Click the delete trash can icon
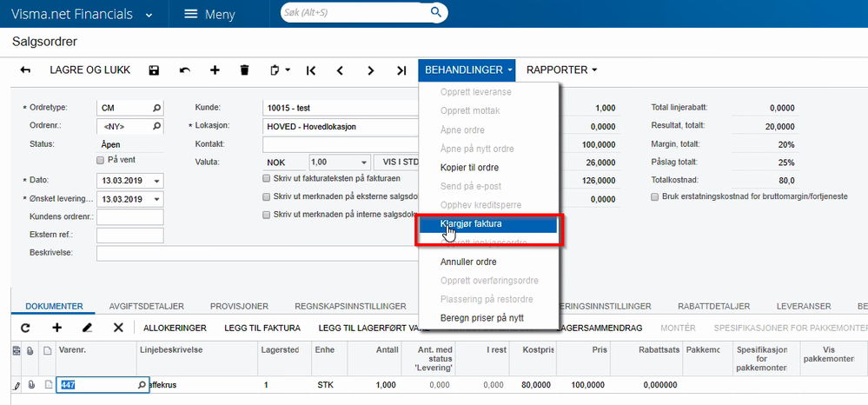Image resolution: width=868 pixels, height=405 pixels. pos(244,70)
